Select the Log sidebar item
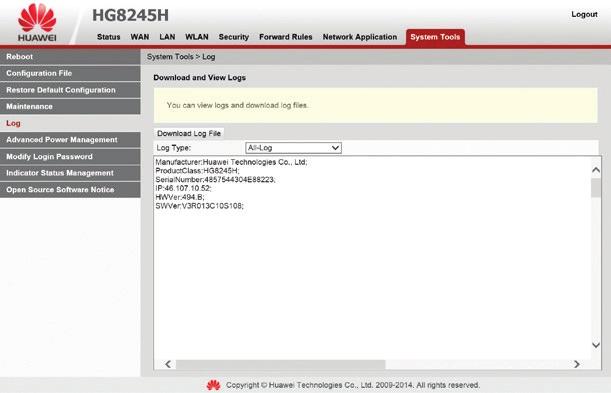Screen dimensions: 611x393 70,123
